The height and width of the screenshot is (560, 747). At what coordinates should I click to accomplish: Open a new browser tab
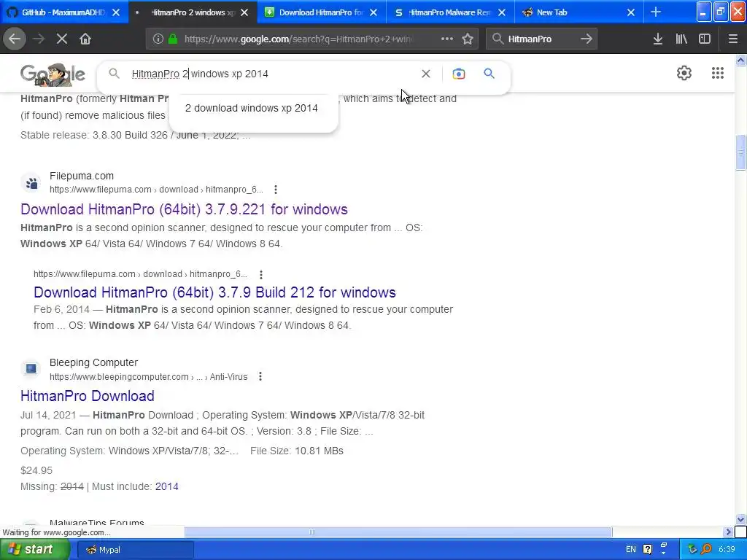(x=656, y=12)
